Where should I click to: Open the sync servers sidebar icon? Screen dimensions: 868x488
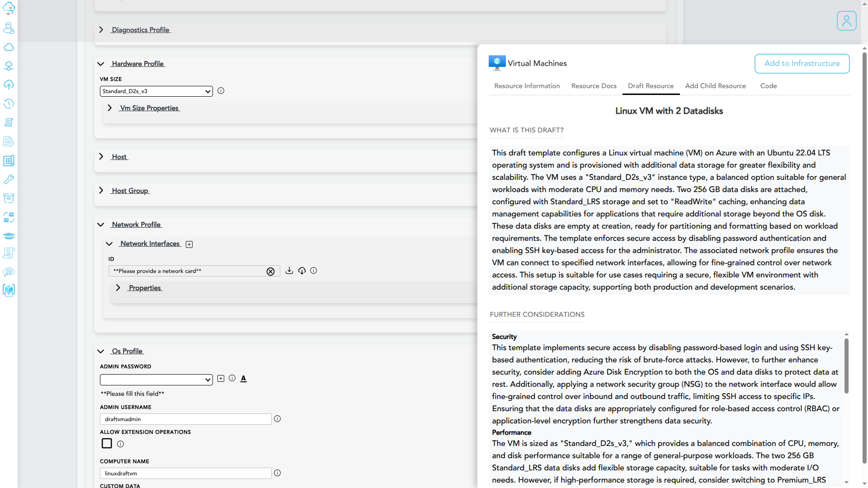9,217
